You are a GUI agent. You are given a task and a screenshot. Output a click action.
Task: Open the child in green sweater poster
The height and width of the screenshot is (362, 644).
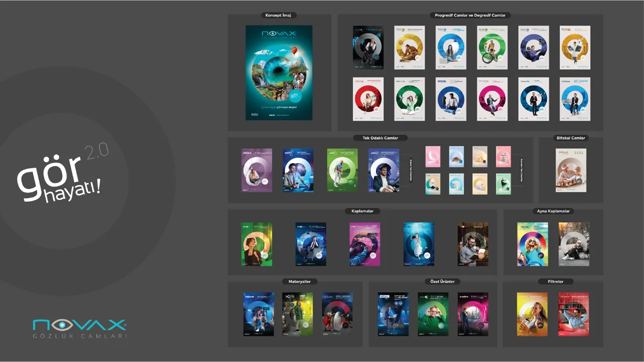[433, 314]
